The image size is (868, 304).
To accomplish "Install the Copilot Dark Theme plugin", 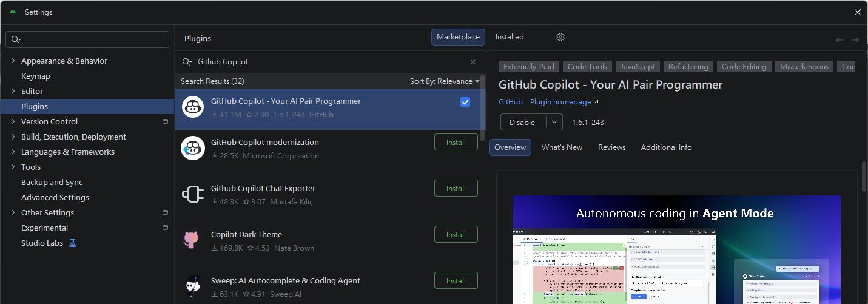I will pyautogui.click(x=456, y=234).
